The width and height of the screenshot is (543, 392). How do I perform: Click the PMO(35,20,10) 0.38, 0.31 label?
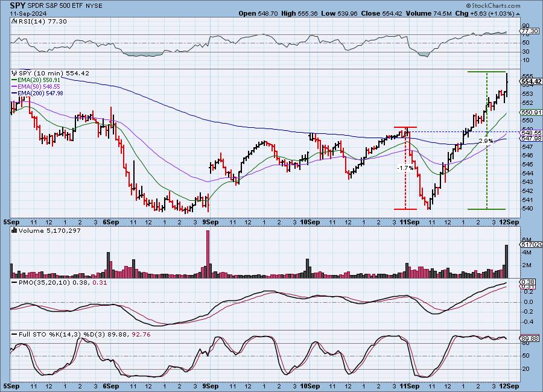point(63,283)
